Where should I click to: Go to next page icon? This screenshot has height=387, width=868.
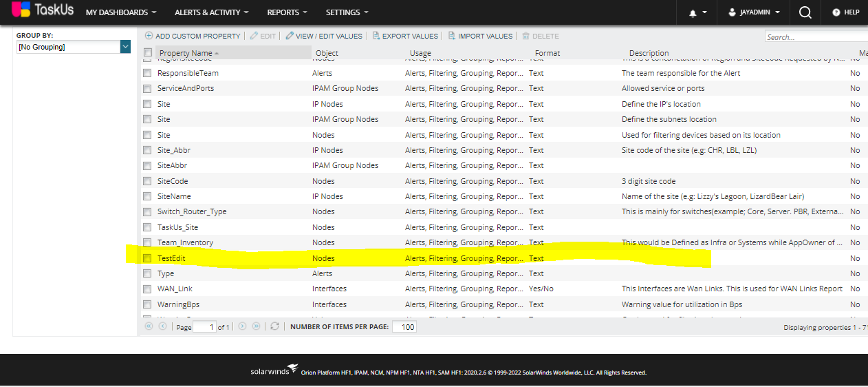point(242,326)
